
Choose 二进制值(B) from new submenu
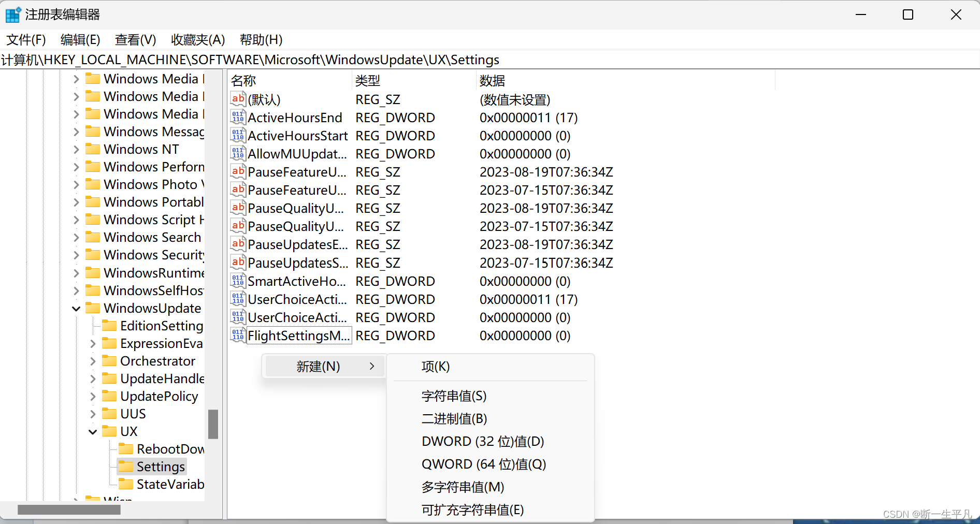tap(491, 418)
